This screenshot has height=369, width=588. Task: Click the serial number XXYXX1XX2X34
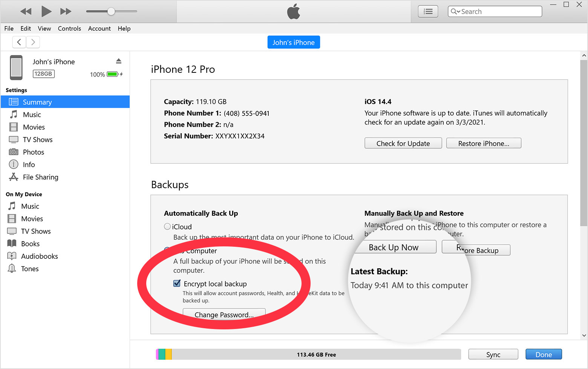click(240, 136)
